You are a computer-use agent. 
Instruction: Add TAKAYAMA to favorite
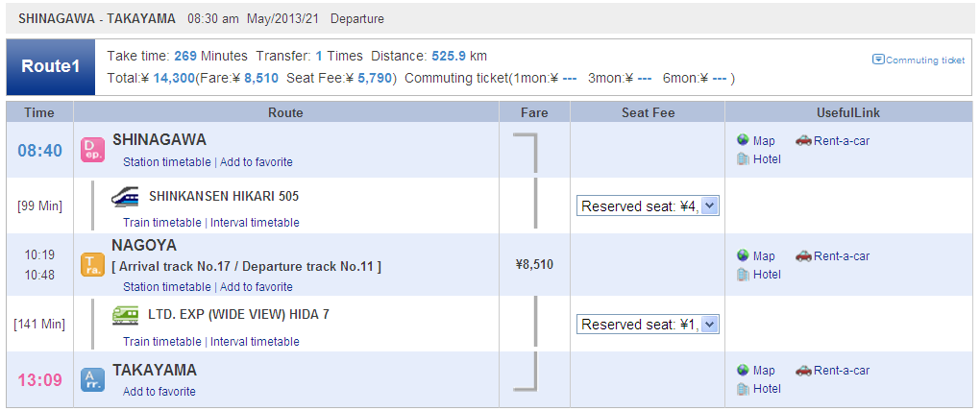159,392
